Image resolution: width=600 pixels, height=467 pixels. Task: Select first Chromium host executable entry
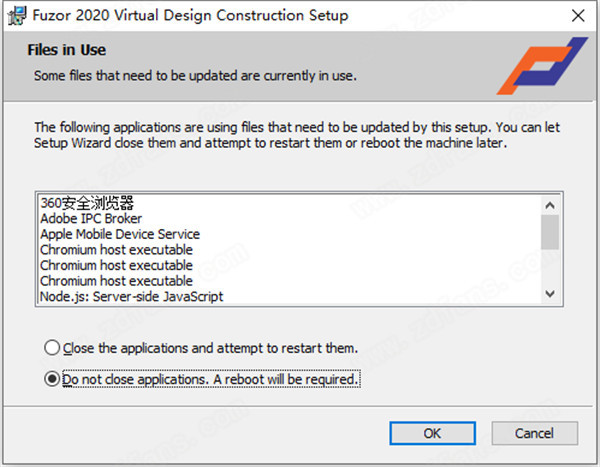(x=116, y=250)
